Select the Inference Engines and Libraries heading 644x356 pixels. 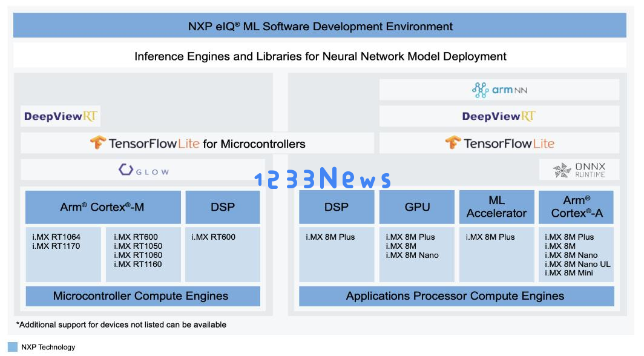pyautogui.click(x=320, y=56)
